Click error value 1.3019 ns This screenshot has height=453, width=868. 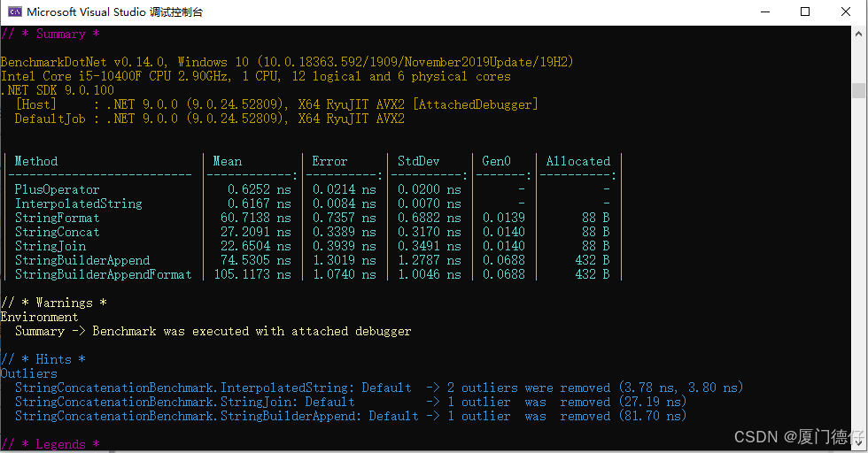[x=345, y=260]
